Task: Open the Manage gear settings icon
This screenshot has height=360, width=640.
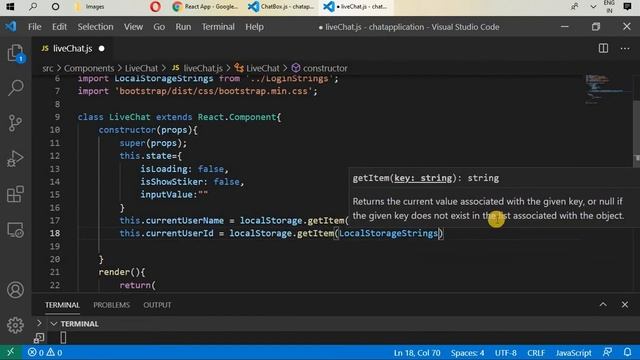Action: click(x=16, y=325)
